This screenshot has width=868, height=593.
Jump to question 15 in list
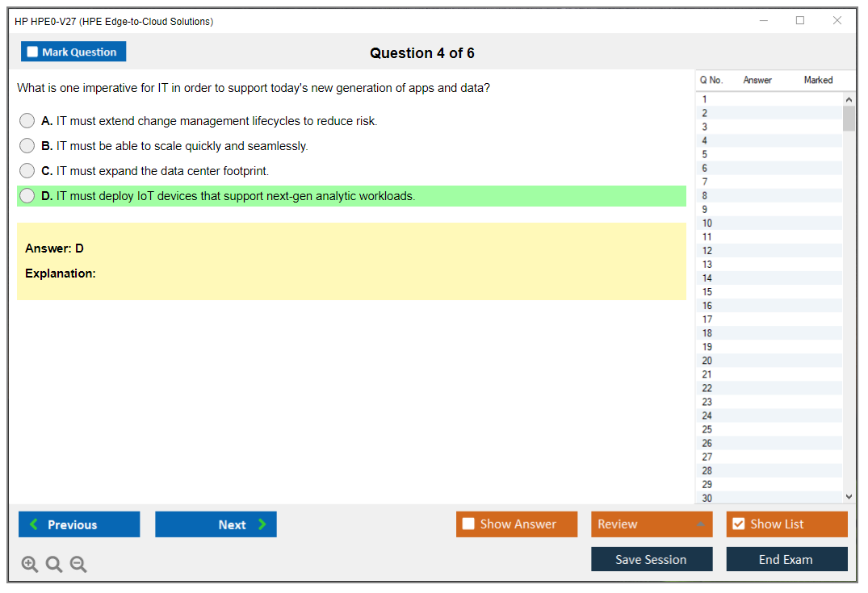707,292
